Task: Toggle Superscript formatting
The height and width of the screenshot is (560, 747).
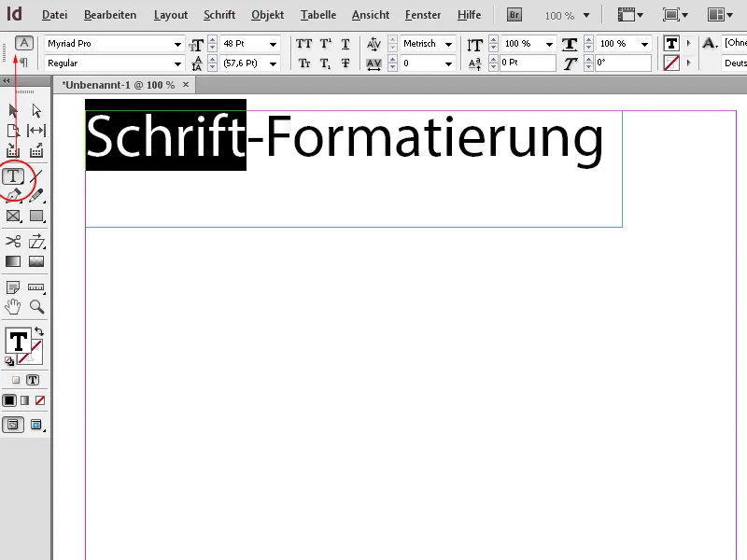Action: pos(325,44)
